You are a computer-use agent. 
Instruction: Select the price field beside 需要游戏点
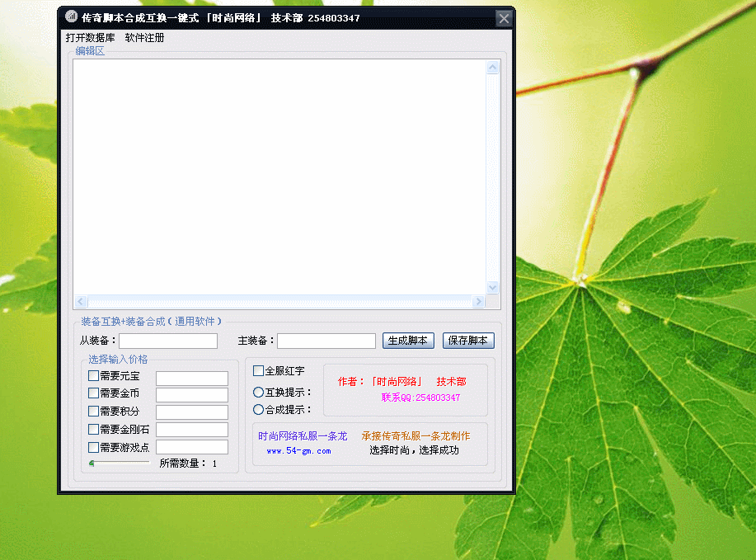point(191,447)
